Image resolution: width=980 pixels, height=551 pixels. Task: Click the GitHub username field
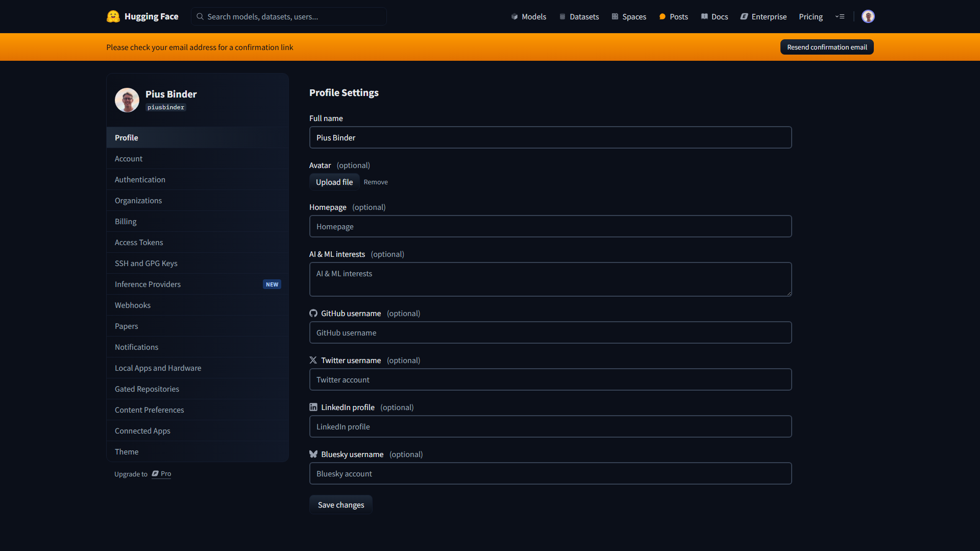(550, 333)
